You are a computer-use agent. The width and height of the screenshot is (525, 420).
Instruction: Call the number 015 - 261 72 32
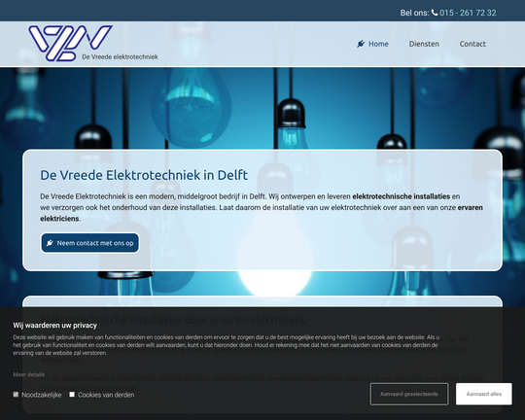468,13
